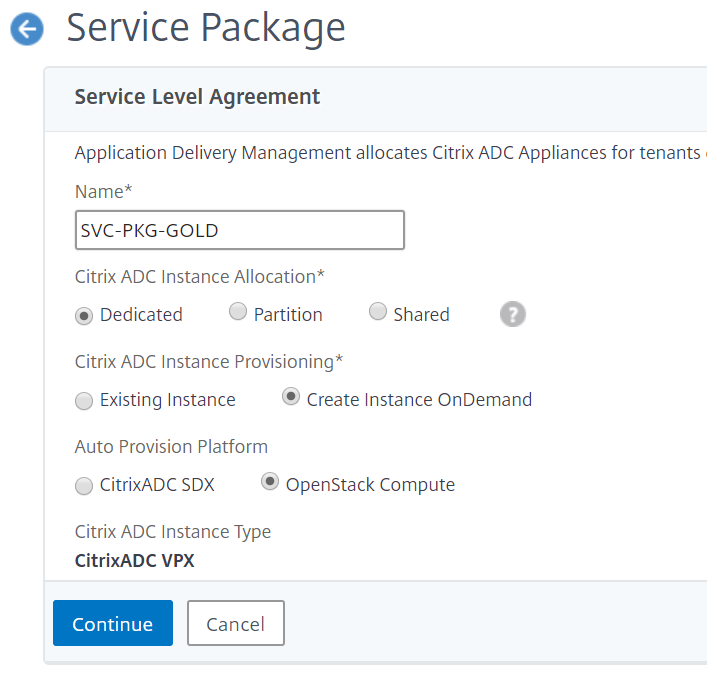This screenshot has width=707, height=674.
Task: Select the Dedicated allocation option
Action: (84, 316)
